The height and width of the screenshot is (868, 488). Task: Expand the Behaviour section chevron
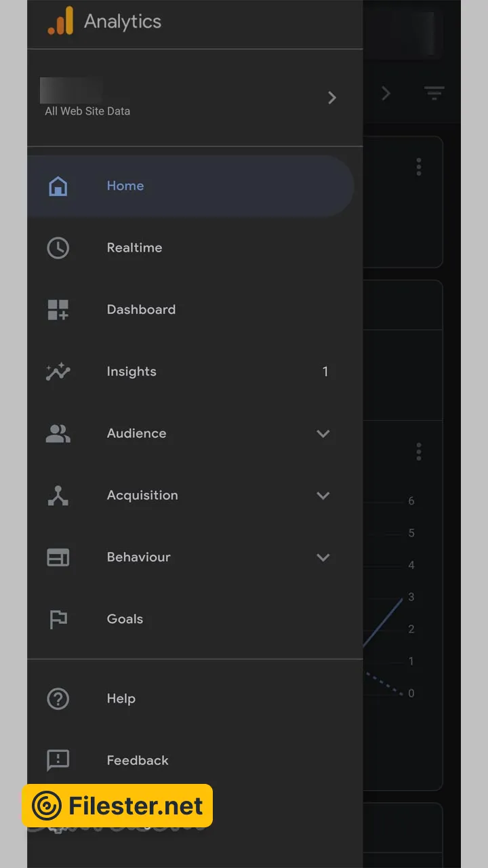[323, 557]
